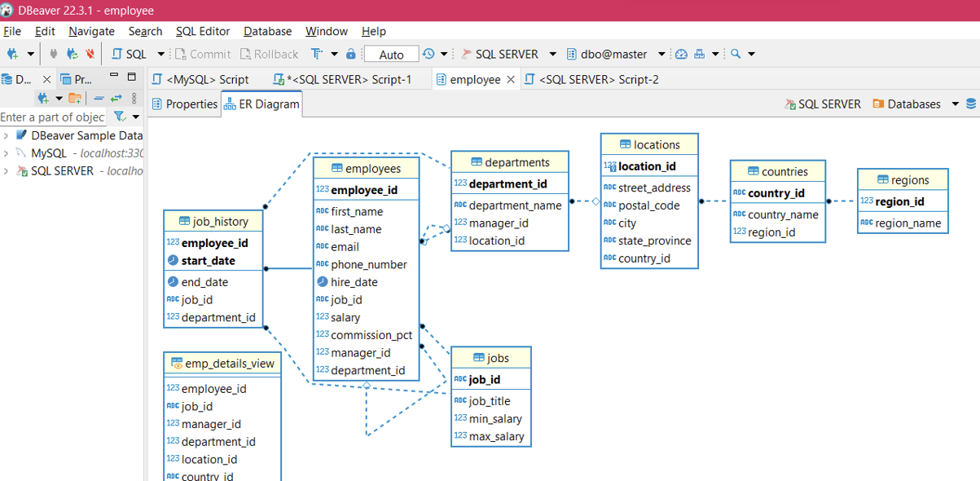Select the employees table header in diagram
Viewport: 980px width, 481px height.
click(367, 169)
